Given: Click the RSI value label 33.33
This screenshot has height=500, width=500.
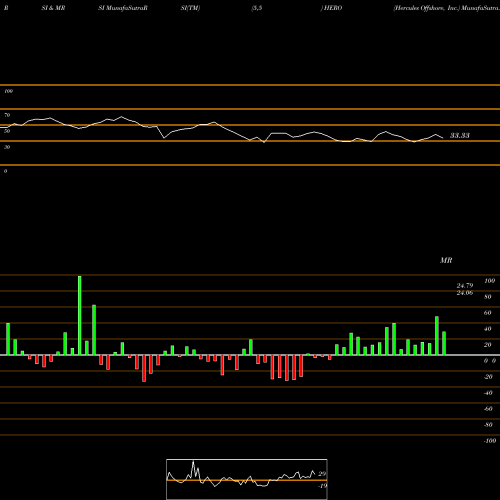Looking at the screenshot, I should tap(460, 135).
